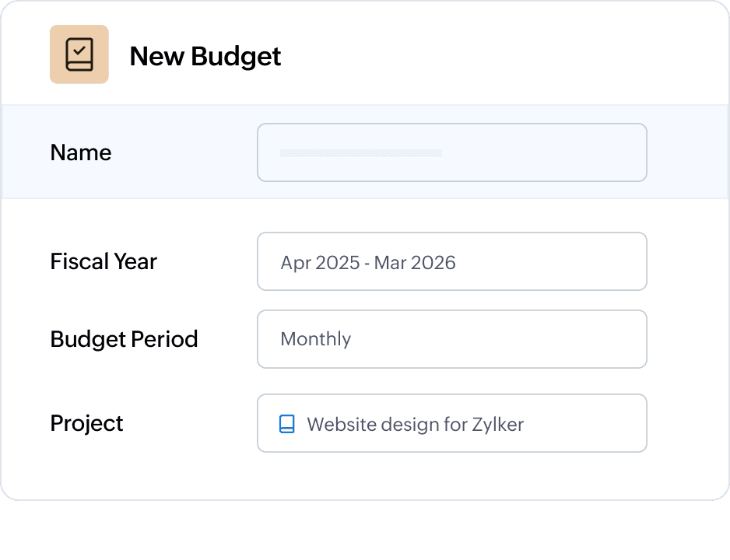Click the blue book icon in Project field

coord(286,424)
